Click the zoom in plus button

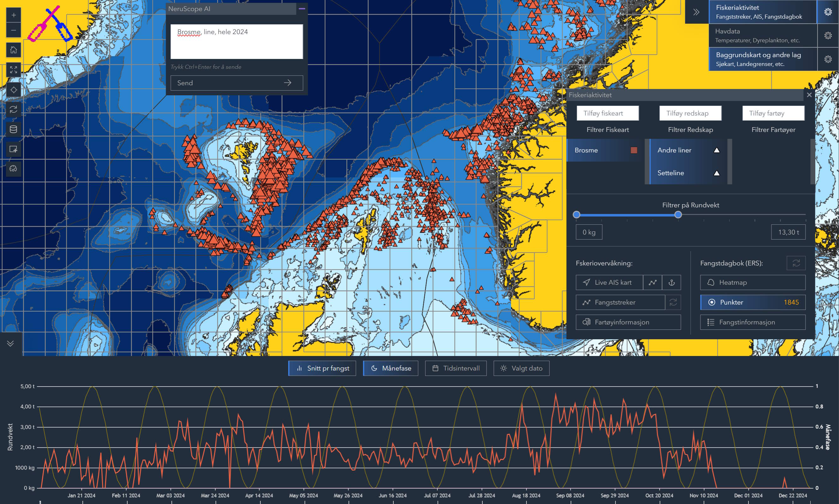click(14, 15)
